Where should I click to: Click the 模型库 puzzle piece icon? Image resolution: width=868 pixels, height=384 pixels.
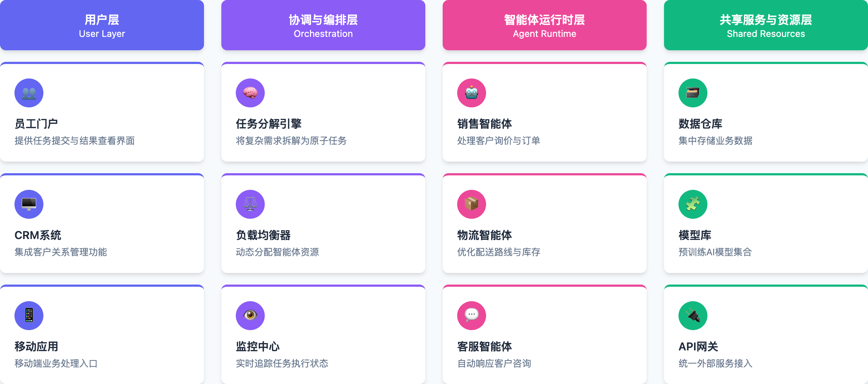point(693,204)
